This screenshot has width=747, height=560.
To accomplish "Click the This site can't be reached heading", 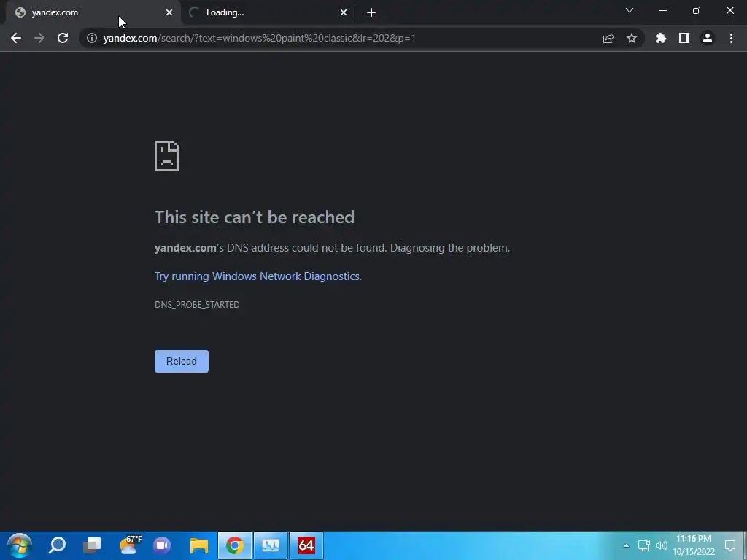I will coord(255,217).
